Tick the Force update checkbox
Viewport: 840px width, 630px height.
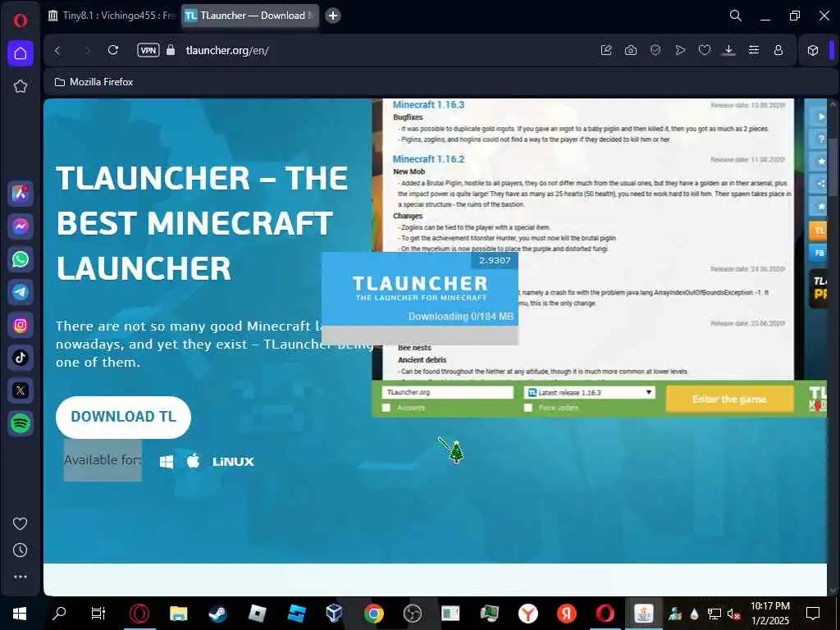coord(528,408)
